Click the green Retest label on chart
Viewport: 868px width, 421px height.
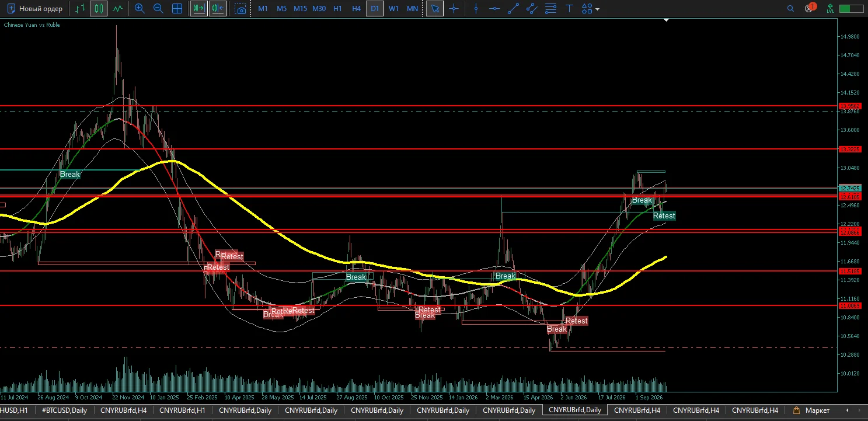click(664, 216)
